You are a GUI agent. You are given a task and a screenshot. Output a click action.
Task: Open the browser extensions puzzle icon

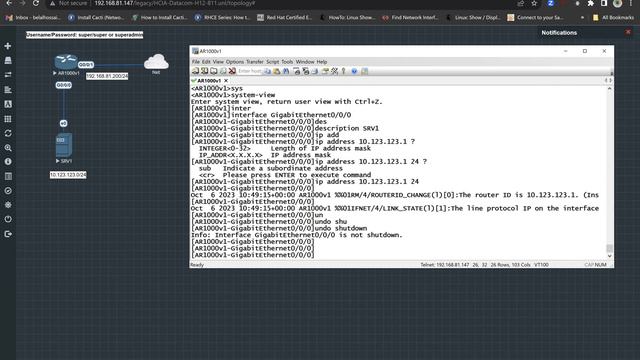[x=591, y=3]
